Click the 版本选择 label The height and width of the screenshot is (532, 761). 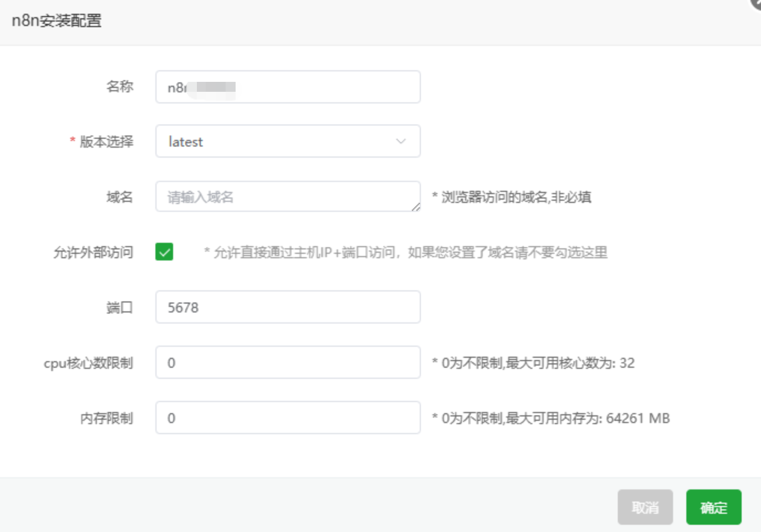pos(106,142)
